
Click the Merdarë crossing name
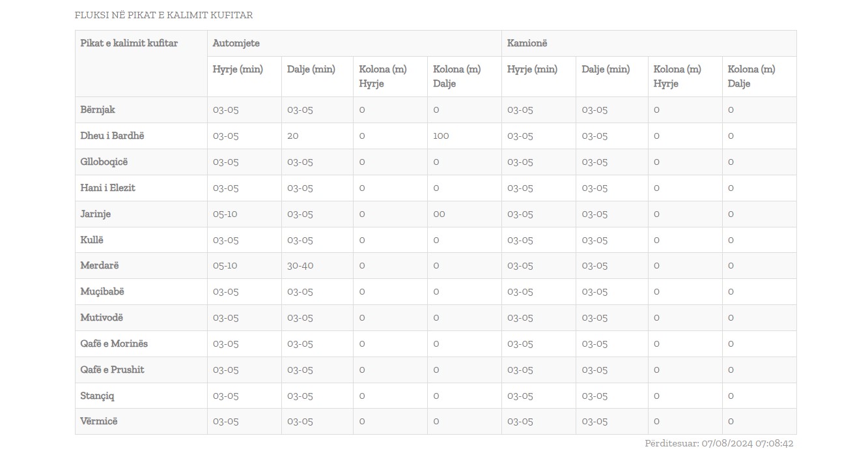100,265
